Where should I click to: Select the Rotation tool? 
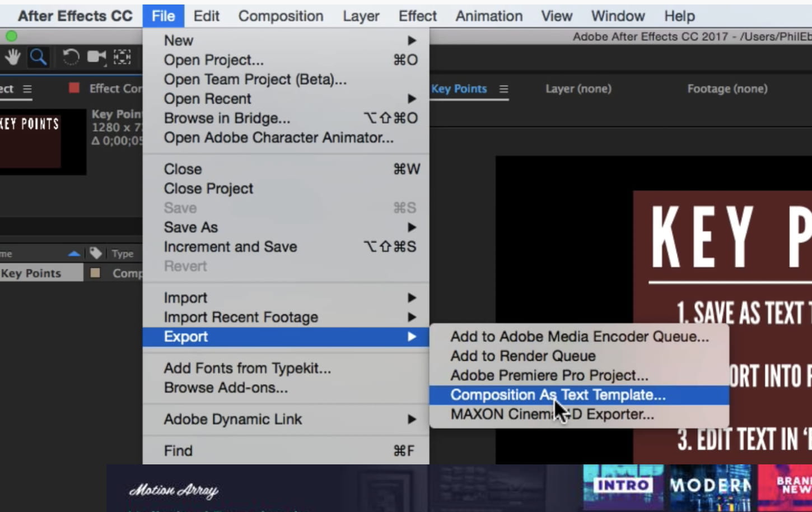(x=71, y=57)
